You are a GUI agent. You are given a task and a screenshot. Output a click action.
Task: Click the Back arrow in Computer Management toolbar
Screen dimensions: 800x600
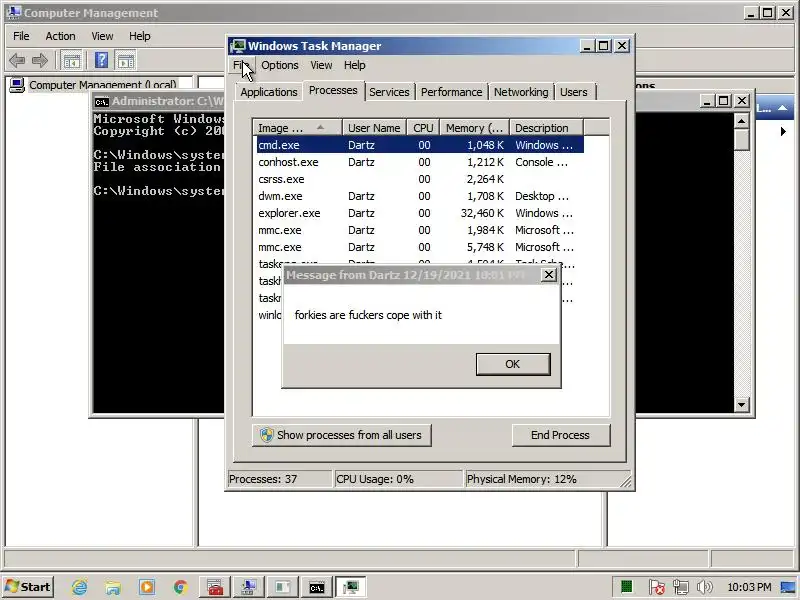[17, 61]
